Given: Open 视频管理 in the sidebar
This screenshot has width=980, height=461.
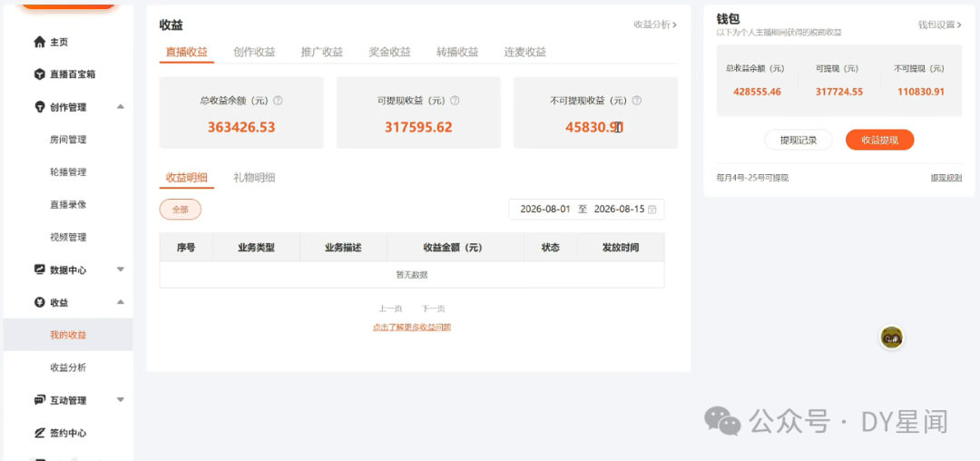Looking at the screenshot, I should click(x=68, y=238).
